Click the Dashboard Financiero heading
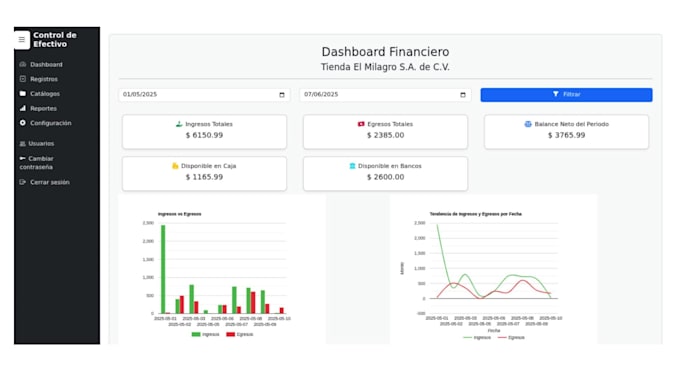Image resolution: width=680 pixels, height=383 pixels. (385, 52)
